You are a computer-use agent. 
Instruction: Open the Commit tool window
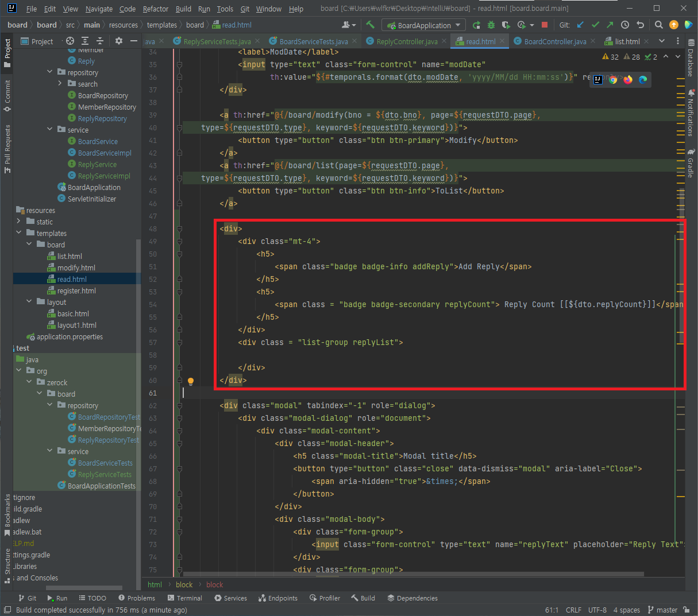coord(7,95)
